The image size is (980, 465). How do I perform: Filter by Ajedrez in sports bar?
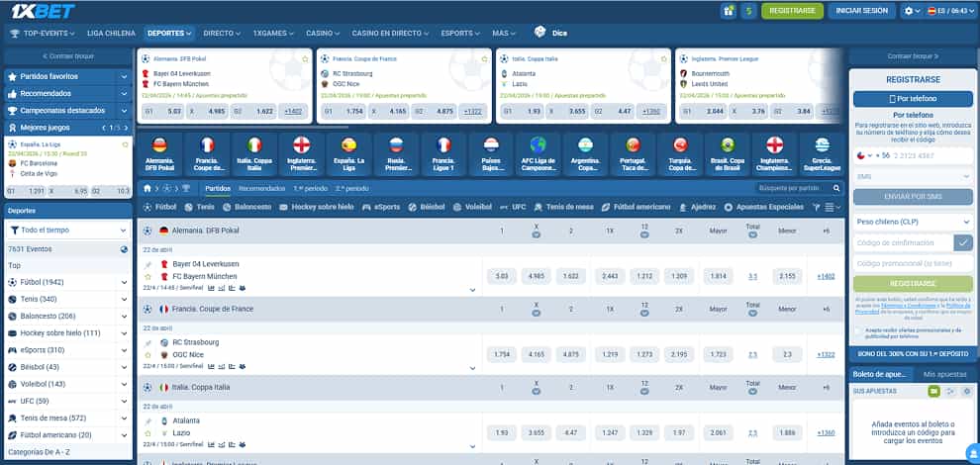[698, 207]
